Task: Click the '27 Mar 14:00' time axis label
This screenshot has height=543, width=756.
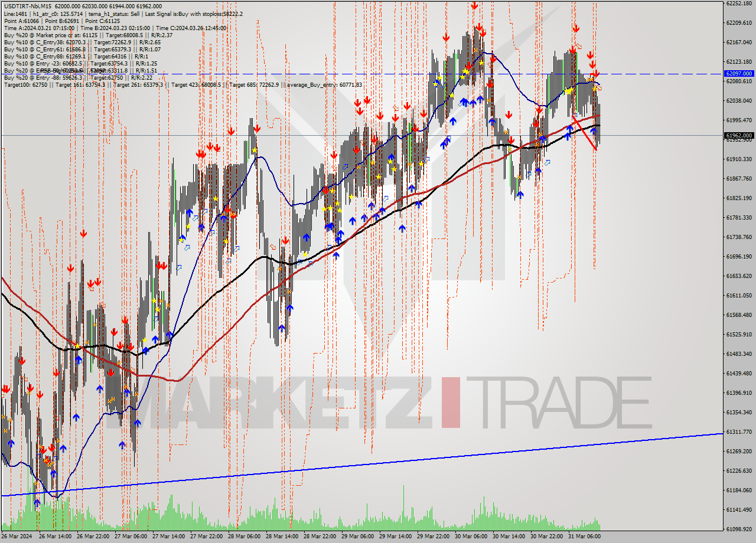Action: pos(169,537)
